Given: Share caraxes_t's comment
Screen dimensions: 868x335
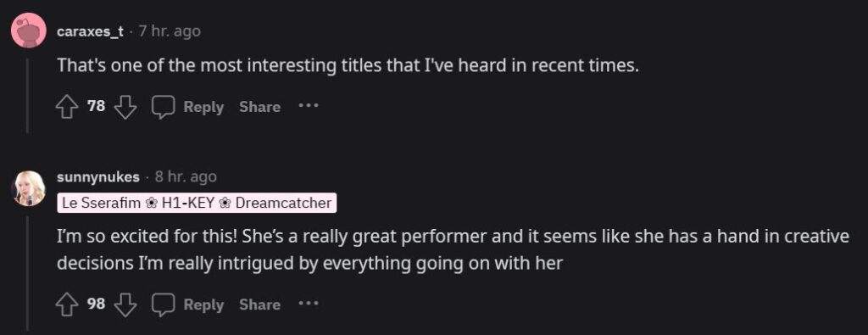Looking at the screenshot, I should [x=259, y=107].
